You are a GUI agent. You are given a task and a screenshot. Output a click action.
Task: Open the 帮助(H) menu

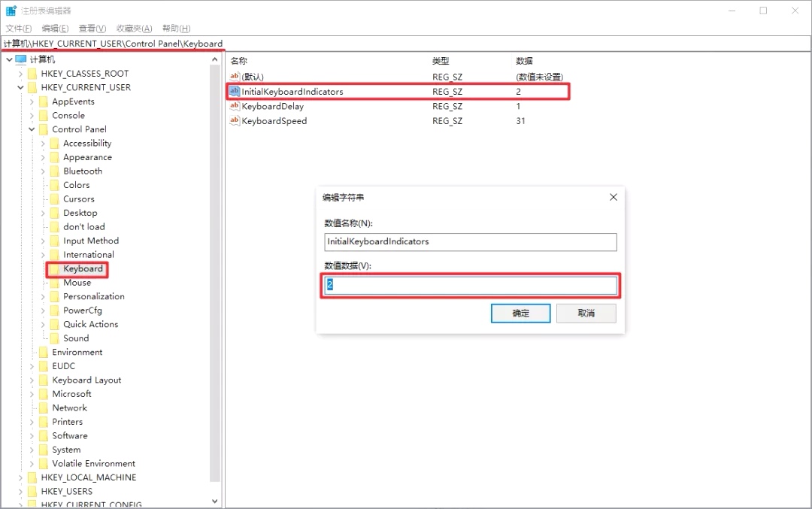176,29
